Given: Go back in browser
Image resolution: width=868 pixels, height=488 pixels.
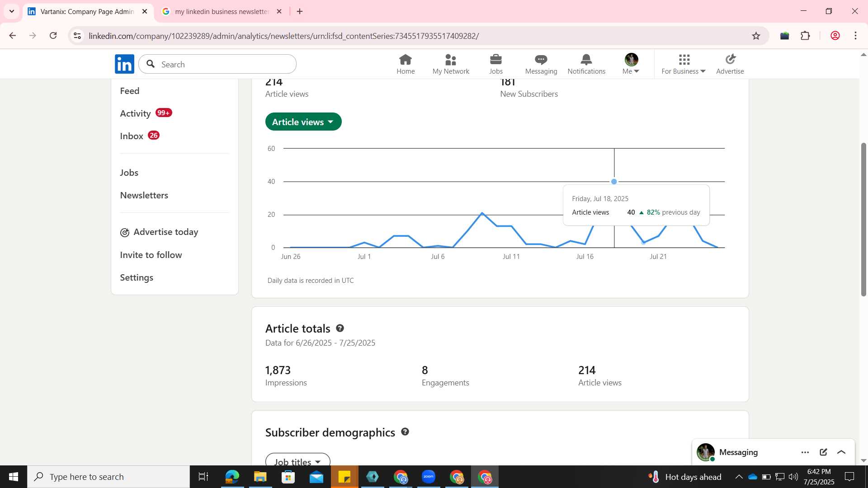Looking at the screenshot, I should (x=13, y=36).
